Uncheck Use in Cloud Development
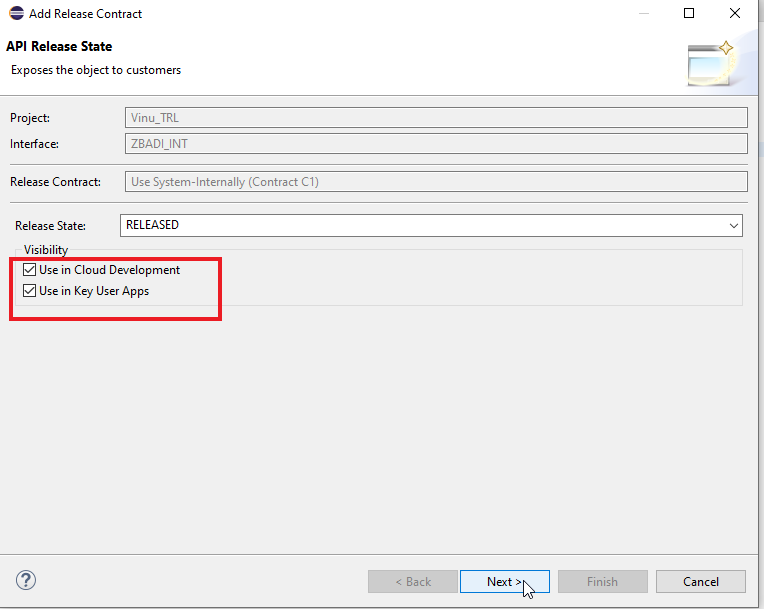This screenshot has height=609, width=764. (30, 269)
